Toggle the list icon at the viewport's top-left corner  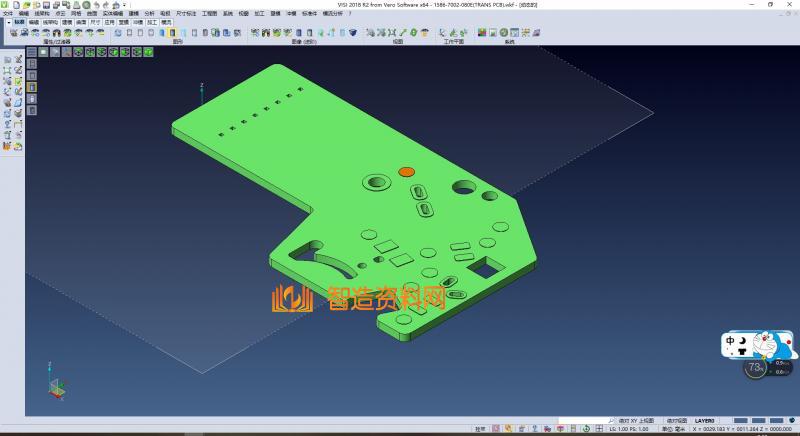[31, 52]
